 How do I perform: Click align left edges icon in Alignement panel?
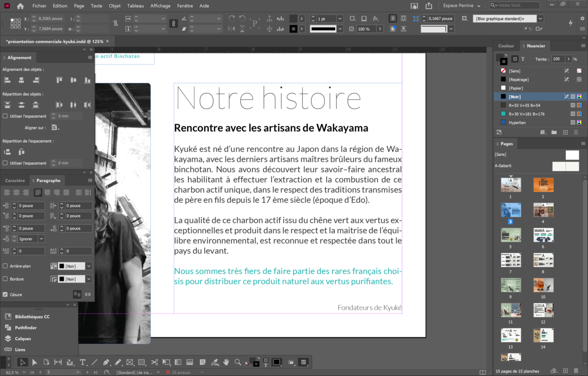(x=7, y=80)
